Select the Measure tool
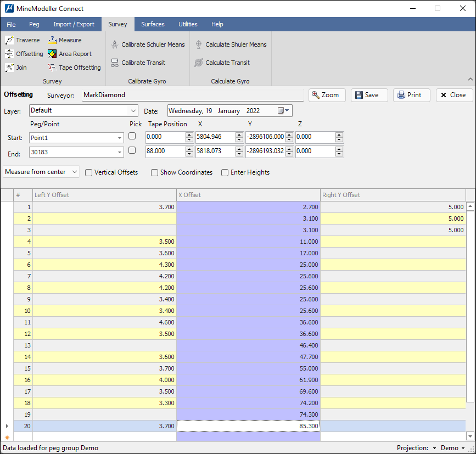Image resolution: width=476 pixels, height=454 pixels. pos(52,40)
